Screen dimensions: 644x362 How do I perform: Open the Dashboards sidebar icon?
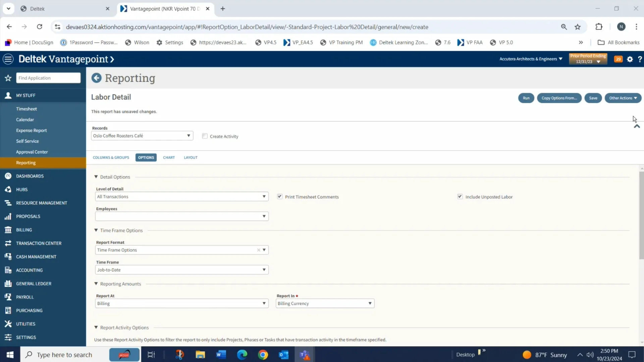8,176
